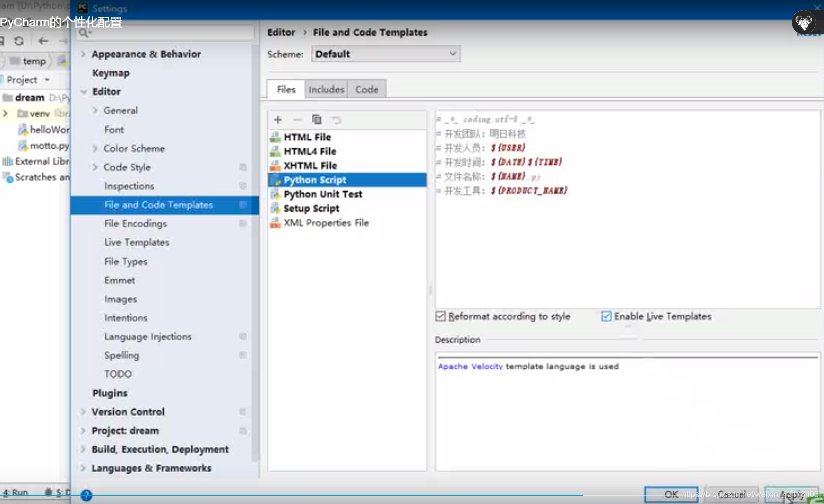Click the HTML File template icon
824x504 pixels.
275,137
